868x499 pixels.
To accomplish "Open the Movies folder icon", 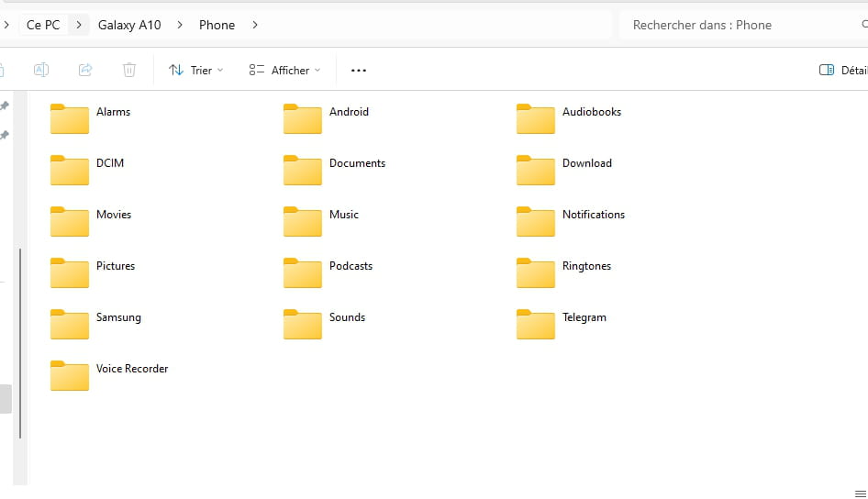I will pos(70,222).
